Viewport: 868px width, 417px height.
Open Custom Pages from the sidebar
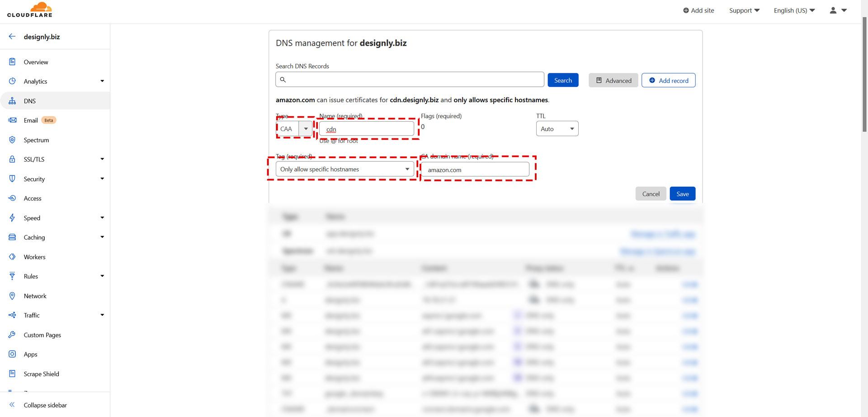(42, 335)
